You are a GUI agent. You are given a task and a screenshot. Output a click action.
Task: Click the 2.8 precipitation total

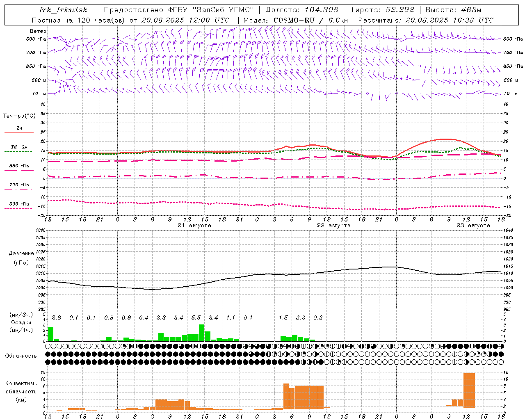point(56,318)
